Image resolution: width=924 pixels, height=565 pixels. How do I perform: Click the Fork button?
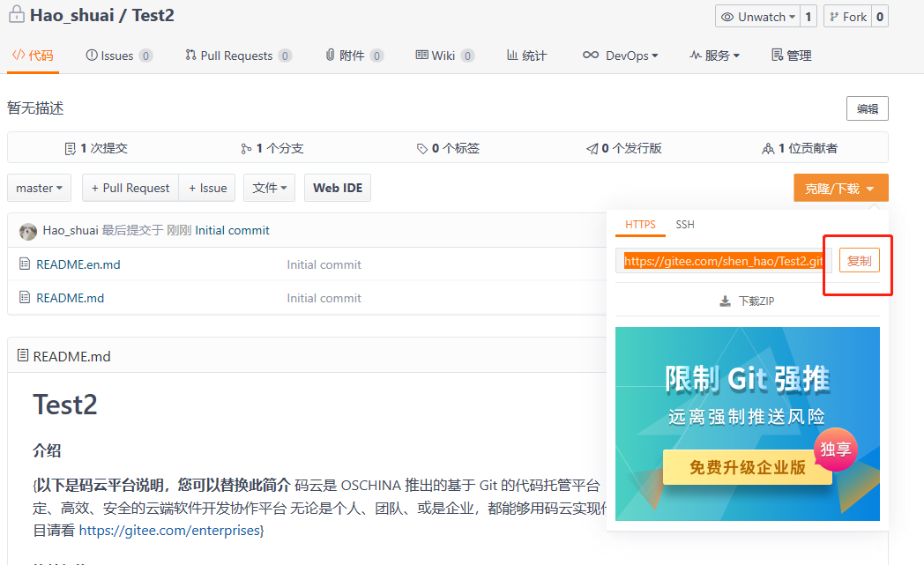pyautogui.click(x=848, y=17)
